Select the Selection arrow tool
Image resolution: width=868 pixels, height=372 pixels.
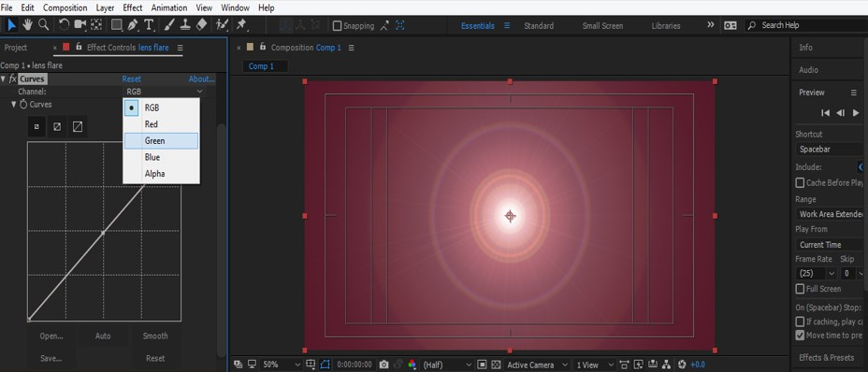11,25
